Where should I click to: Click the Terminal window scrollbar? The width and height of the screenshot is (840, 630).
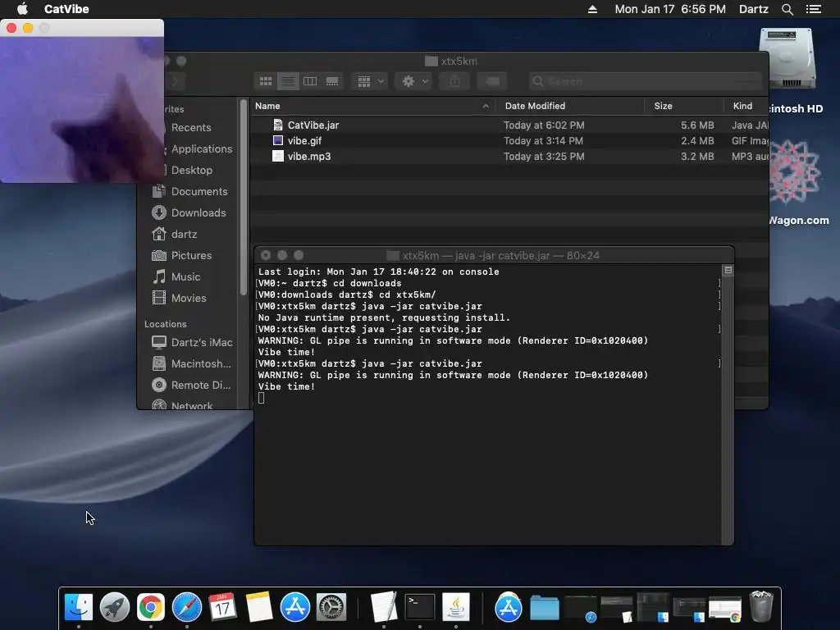(728, 404)
